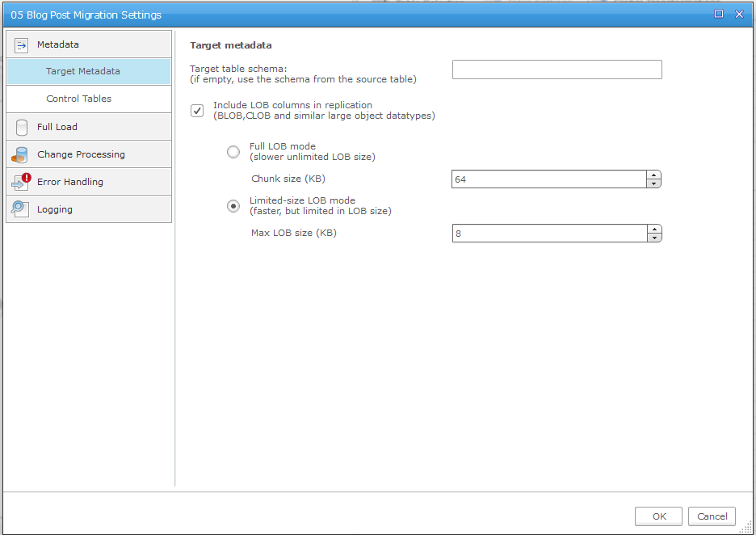The width and height of the screenshot is (756, 535).
Task: Close dialog with the X icon
Action: point(739,14)
